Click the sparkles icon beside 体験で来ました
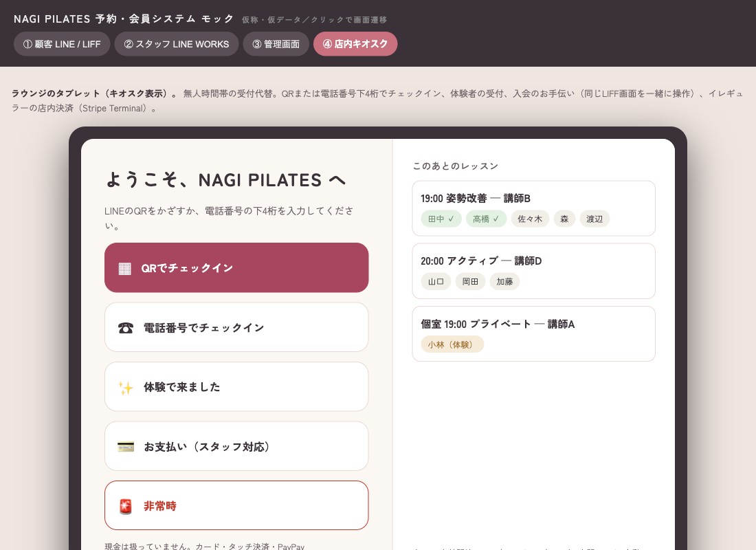Screen dimensions: 756x550 coord(125,388)
